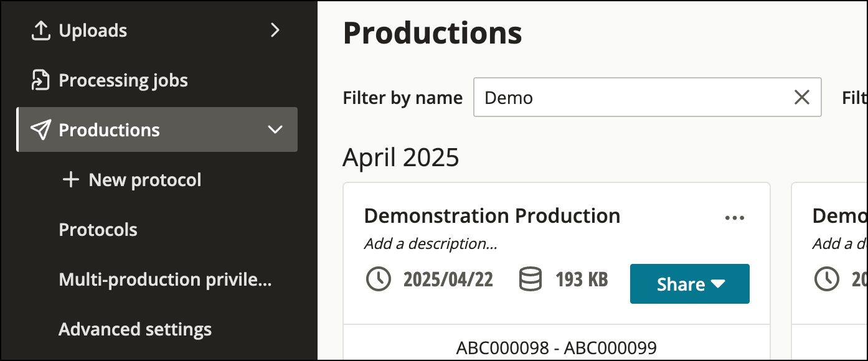Viewport: 868px width, 361px height.
Task: Click the Processing jobs document icon
Action: [40, 80]
